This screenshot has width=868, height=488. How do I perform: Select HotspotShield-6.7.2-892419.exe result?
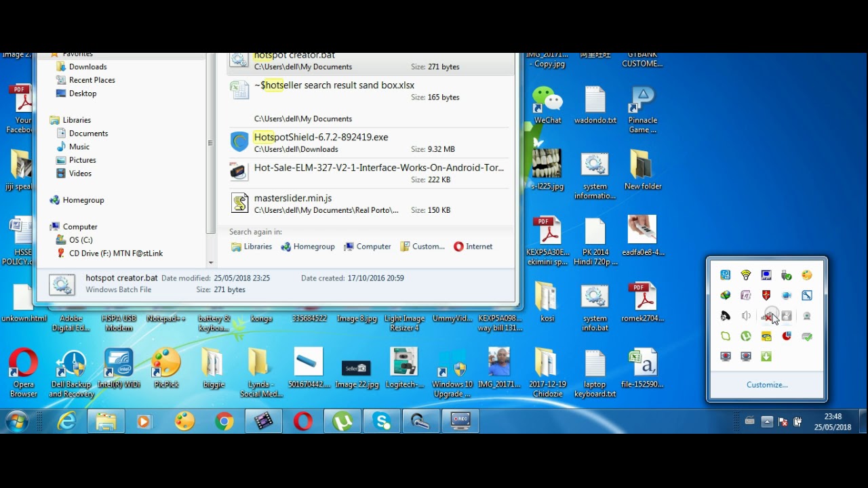click(370, 142)
